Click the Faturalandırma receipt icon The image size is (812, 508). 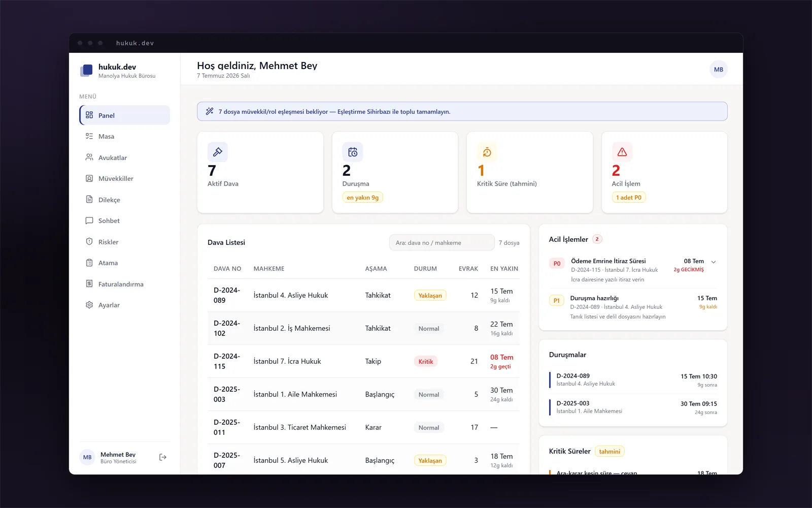pyautogui.click(x=89, y=284)
